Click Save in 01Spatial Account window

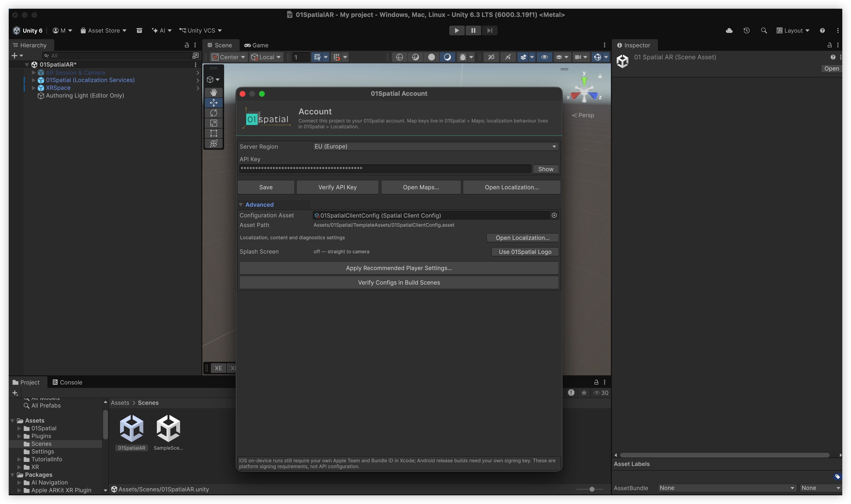point(266,187)
